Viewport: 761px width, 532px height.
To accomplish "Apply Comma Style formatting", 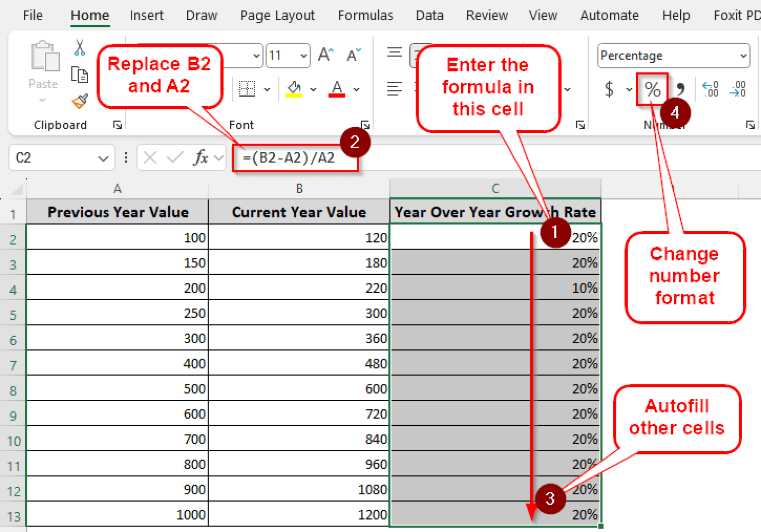I will (681, 90).
